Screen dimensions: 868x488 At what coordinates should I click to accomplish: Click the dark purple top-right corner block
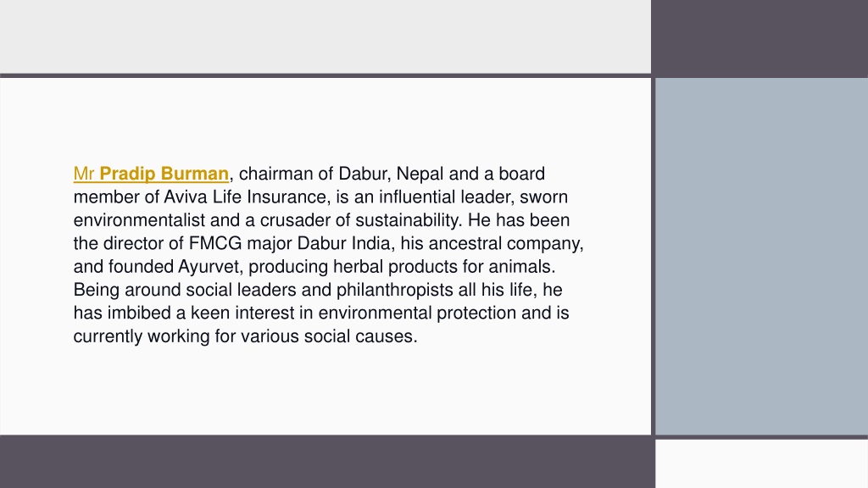(x=759, y=36)
